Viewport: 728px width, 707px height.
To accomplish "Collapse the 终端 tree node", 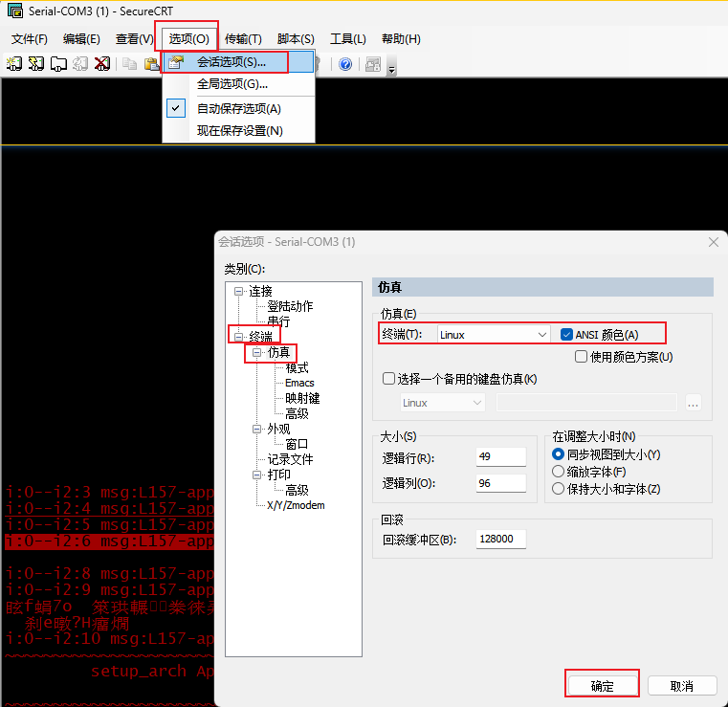I will (238, 337).
